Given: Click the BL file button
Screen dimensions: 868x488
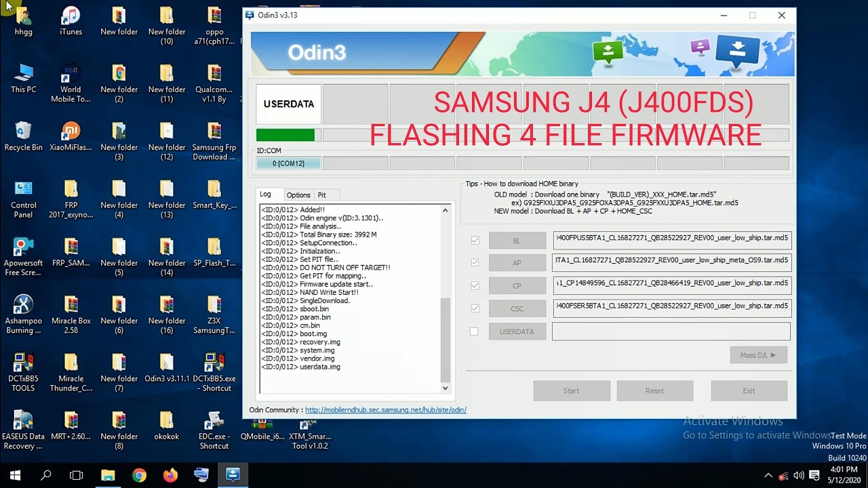Looking at the screenshot, I should point(517,241).
